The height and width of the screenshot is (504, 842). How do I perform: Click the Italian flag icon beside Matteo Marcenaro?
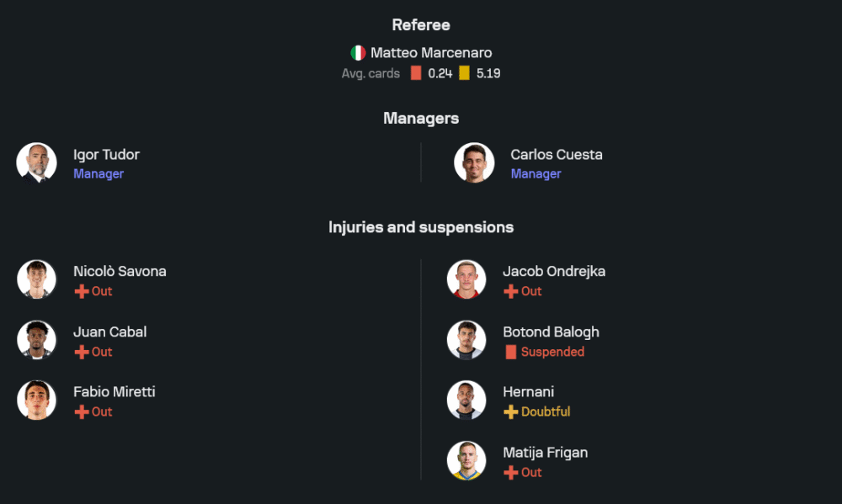click(359, 53)
